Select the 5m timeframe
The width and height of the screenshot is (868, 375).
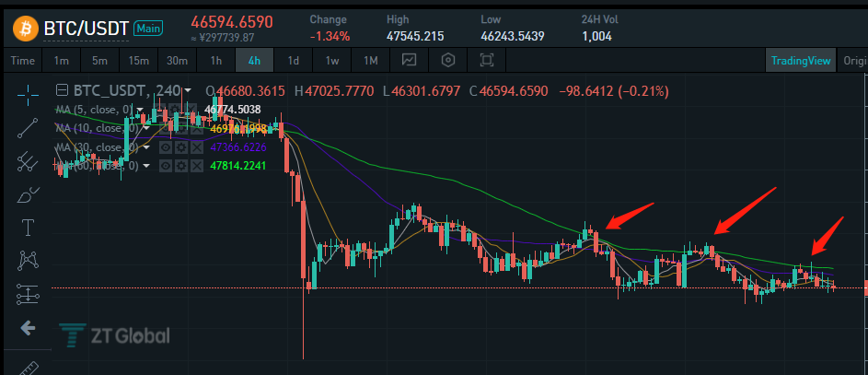point(99,61)
